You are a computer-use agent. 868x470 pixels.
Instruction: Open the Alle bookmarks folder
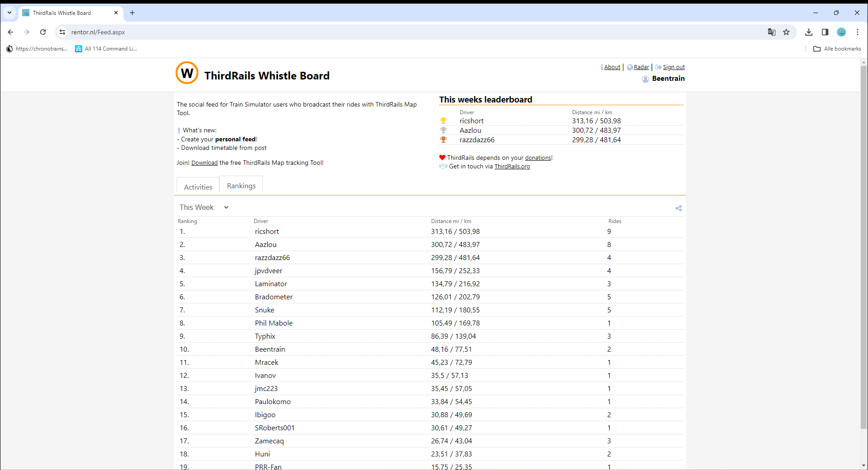click(837, 49)
